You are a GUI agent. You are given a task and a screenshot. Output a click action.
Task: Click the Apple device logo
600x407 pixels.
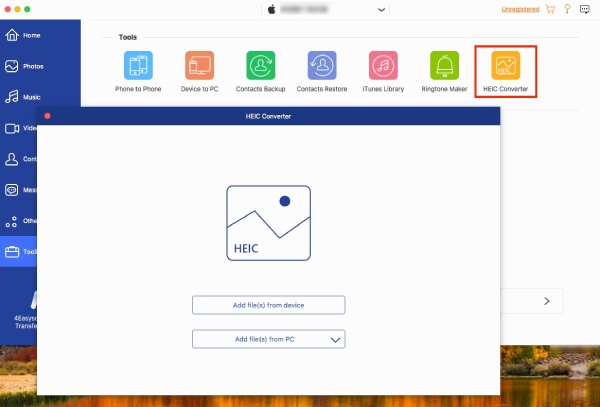[271, 9]
